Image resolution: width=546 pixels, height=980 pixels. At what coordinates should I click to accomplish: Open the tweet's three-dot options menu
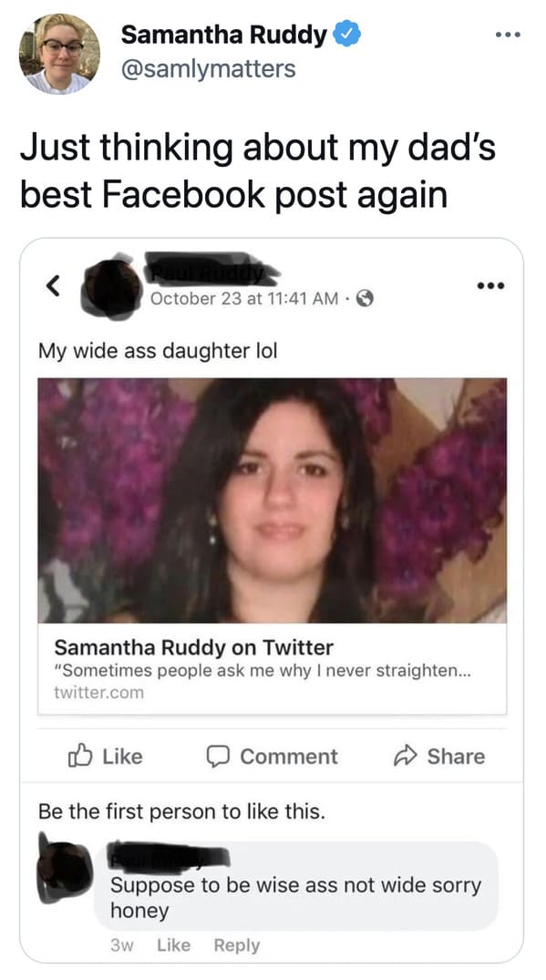pyautogui.click(x=508, y=35)
